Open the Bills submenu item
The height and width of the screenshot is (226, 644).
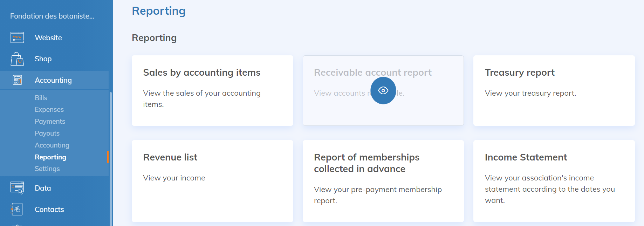point(41,98)
